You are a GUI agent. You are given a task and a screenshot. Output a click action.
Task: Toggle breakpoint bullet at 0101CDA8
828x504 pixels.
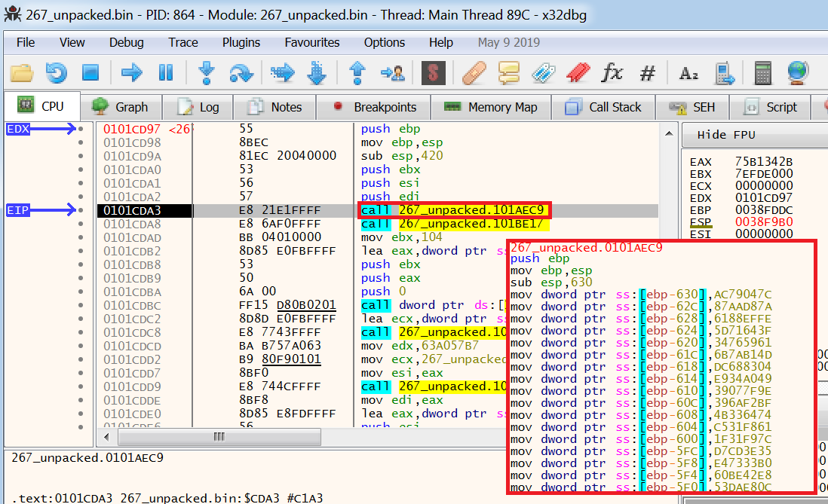pyautogui.click(x=80, y=224)
